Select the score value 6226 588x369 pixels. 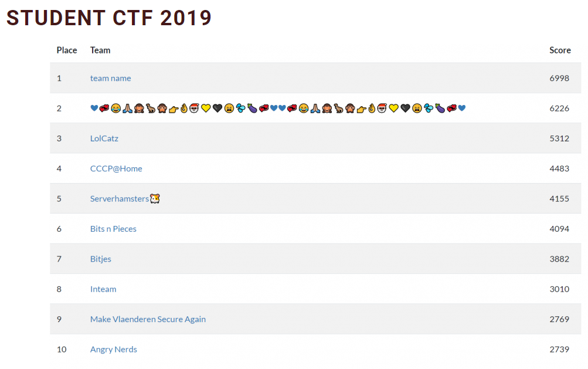[559, 109]
